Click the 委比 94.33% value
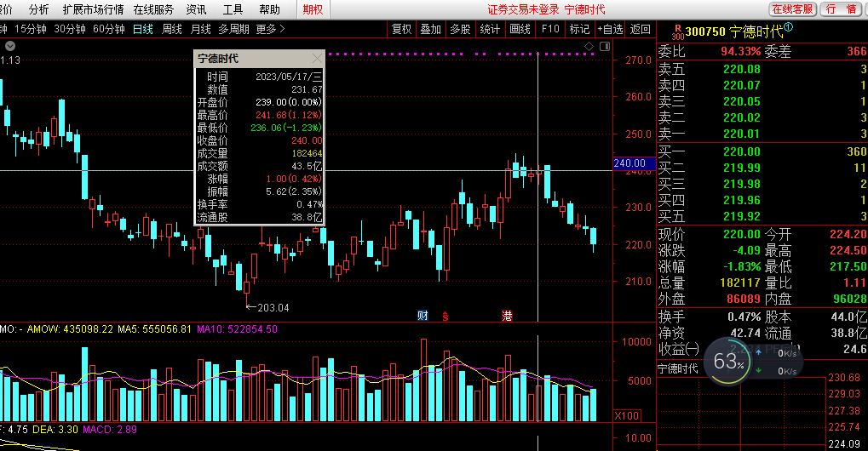The width and height of the screenshot is (868, 451). tap(741, 51)
